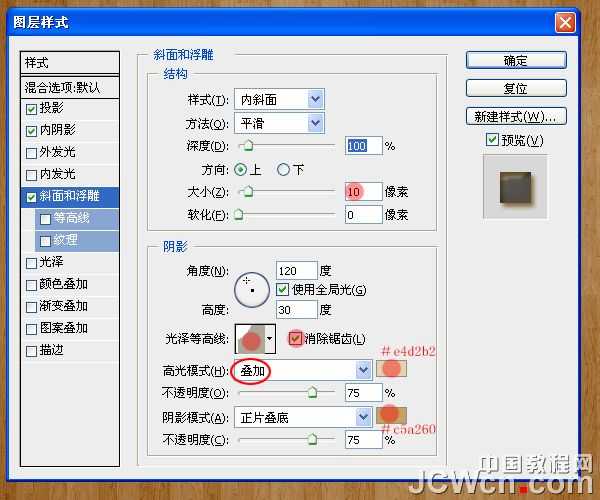Image resolution: width=600 pixels, height=500 pixels.
Task: Click the 复位 reset button
Action: coord(516,88)
